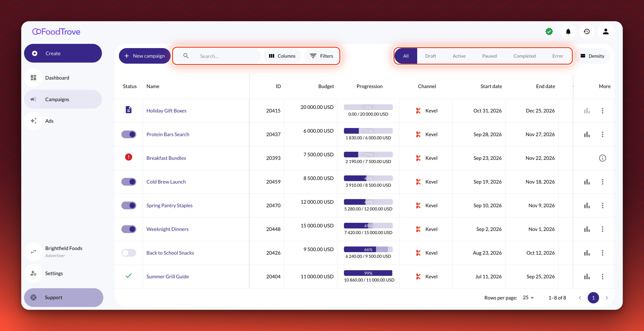Click the Create button in sidebar

63,53
